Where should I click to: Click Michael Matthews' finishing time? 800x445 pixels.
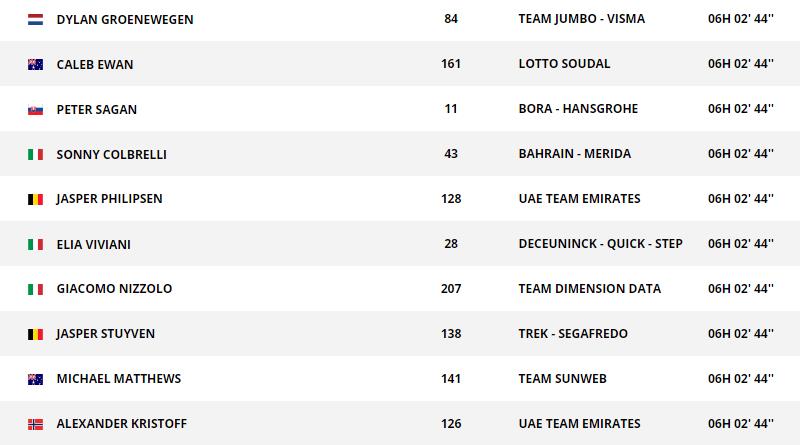(741, 379)
